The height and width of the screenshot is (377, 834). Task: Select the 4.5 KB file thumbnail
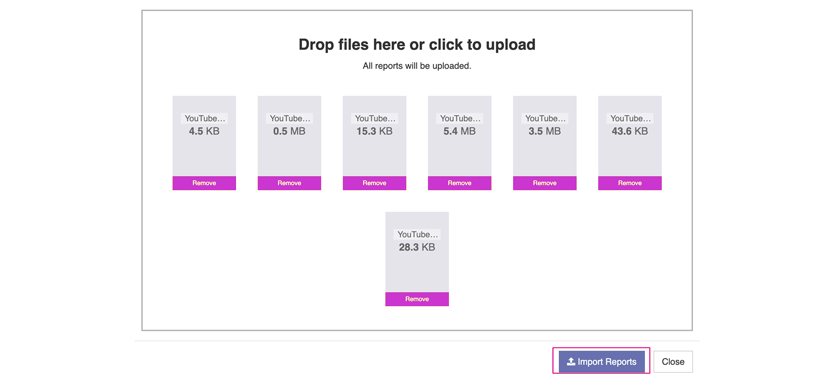(x=204, y=136)
